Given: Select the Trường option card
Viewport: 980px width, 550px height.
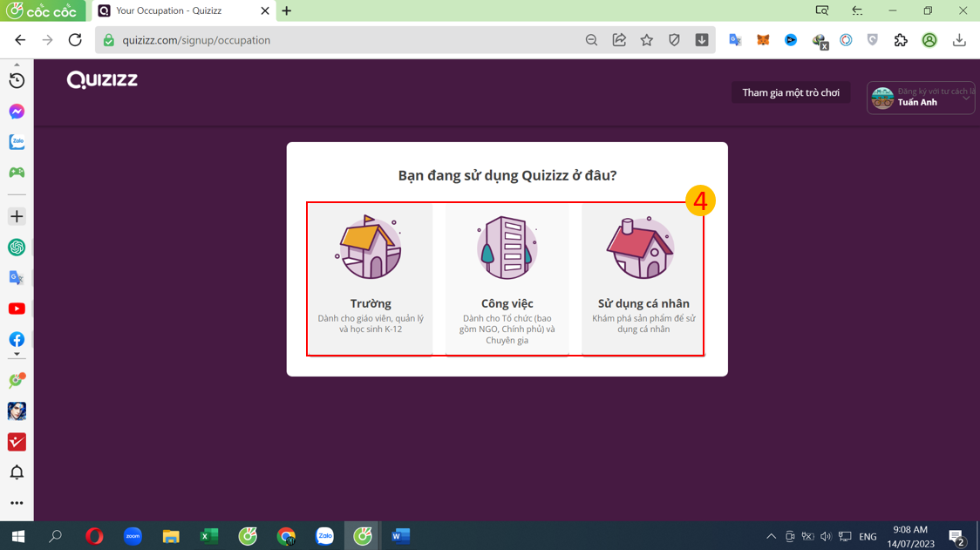Looking at the screenshot, I should tap(370, 279).
